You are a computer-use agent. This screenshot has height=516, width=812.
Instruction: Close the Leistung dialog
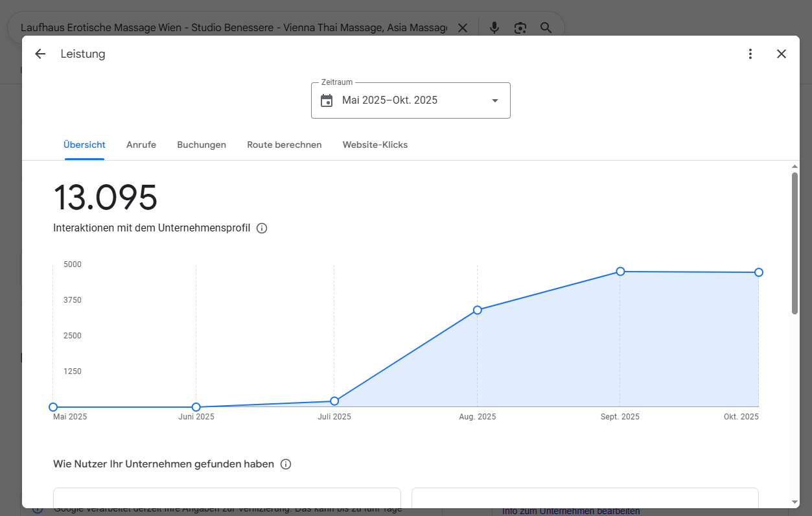pos(782,54)
